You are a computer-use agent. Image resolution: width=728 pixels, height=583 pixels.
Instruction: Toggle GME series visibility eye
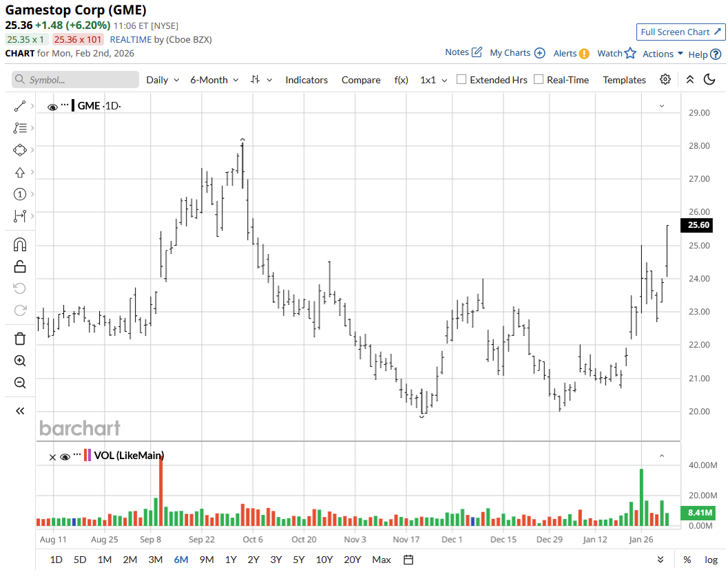point(52,107)
